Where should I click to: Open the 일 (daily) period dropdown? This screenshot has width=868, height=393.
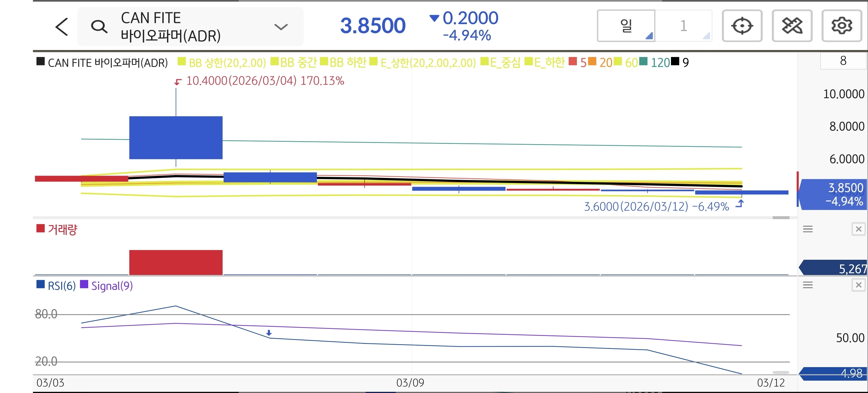[x=626, y=26]
